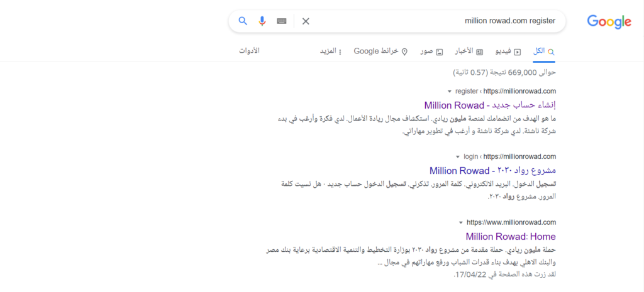This screenshot has width=644, height=292.
Task: Open the إنشاء حساب جديد - Million Rowad result
Action: pyautogui.click(x=490, y=105)
